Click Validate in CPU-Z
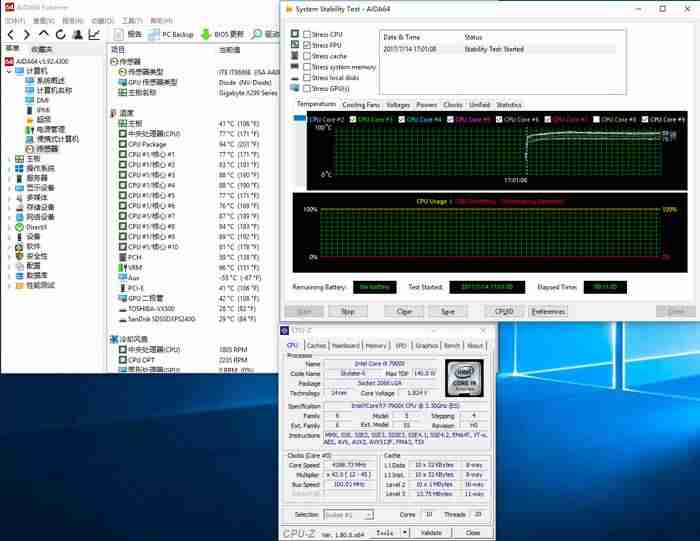The height and width of the screenshot is (541, 700). click(x=432, y=533)
